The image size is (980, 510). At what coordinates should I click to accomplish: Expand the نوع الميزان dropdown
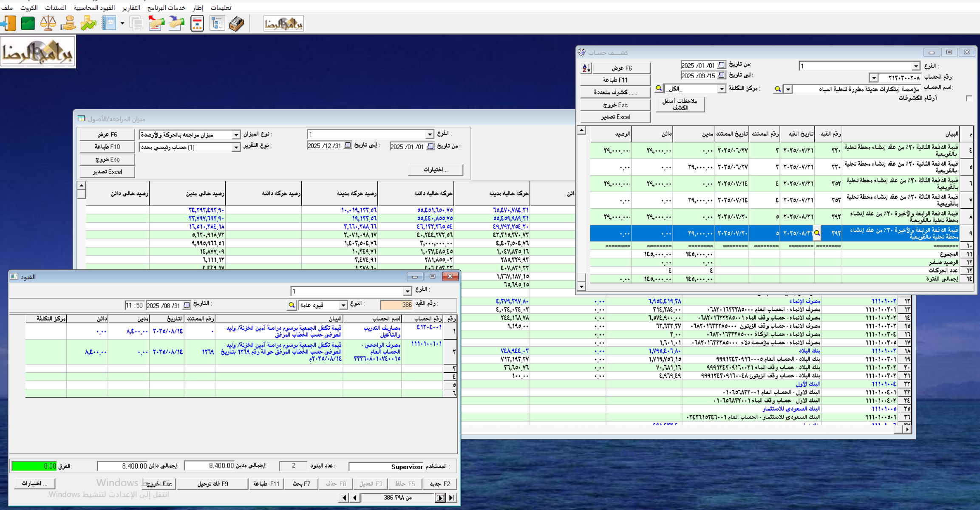coord(236,135)
